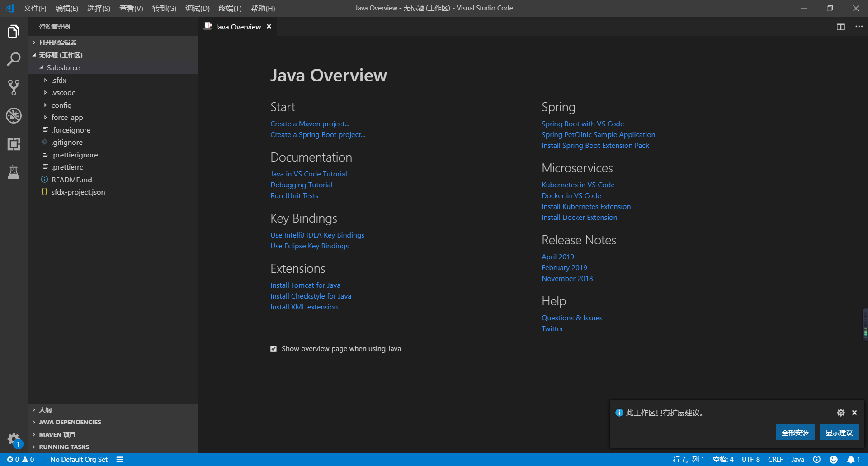
Task: Click the errors and warnings status icon
Action: click(21, 460)
